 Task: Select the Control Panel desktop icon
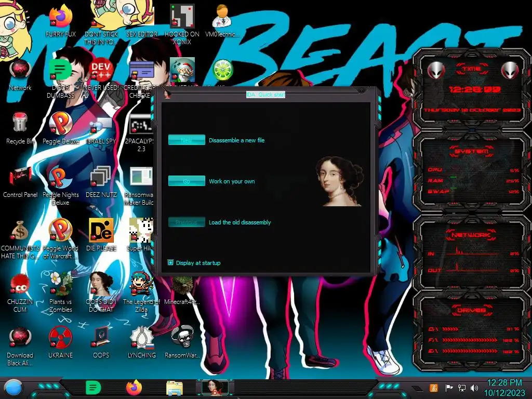tap(20, 182)
